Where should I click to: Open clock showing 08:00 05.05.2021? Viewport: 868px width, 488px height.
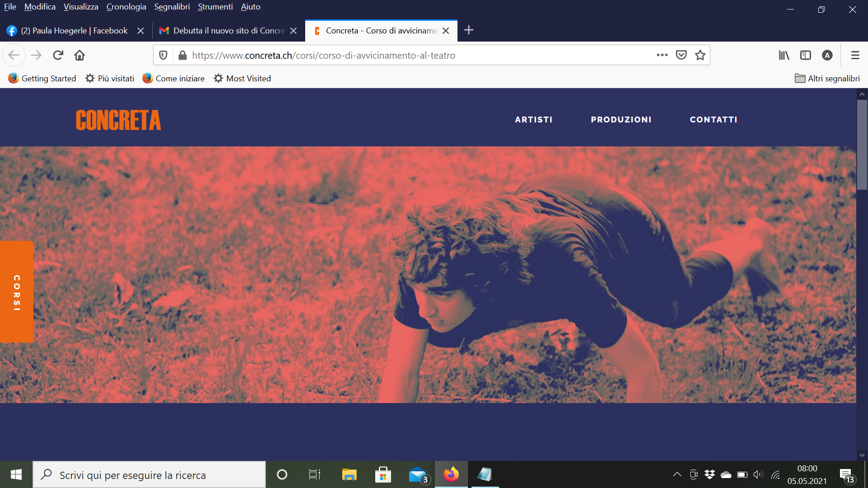click(807, 474)
